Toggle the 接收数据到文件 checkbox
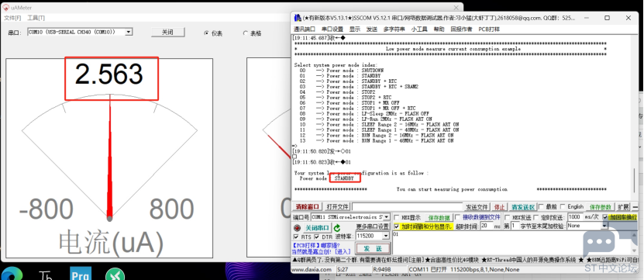The height and width of the screenshot is (280, 644). (x=457, y=217)
